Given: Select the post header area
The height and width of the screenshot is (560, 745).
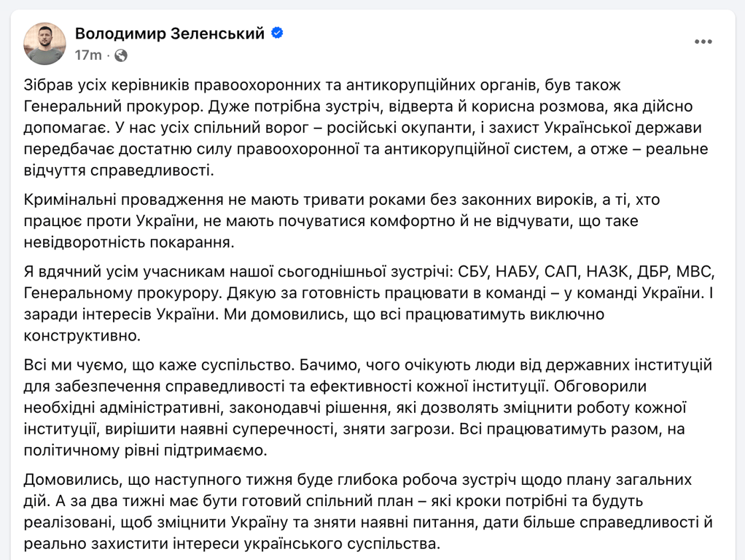Looking at the screenshot, I should [171, 42].
